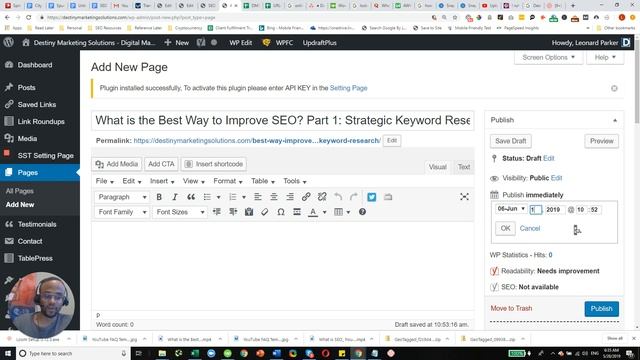Create a numbered list
The image size is (640, 360).
[x=233, y=197]
